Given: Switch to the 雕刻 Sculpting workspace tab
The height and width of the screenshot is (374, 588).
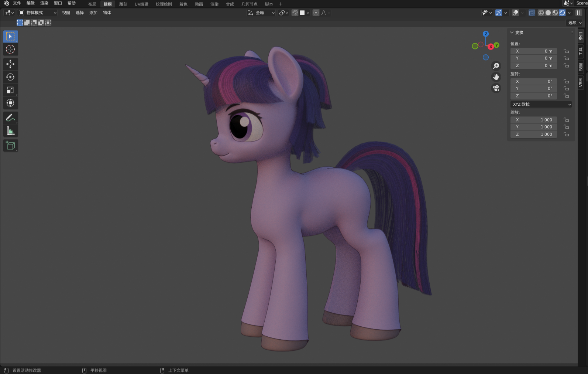Looking at the screenshot, I should coord(123,4).
